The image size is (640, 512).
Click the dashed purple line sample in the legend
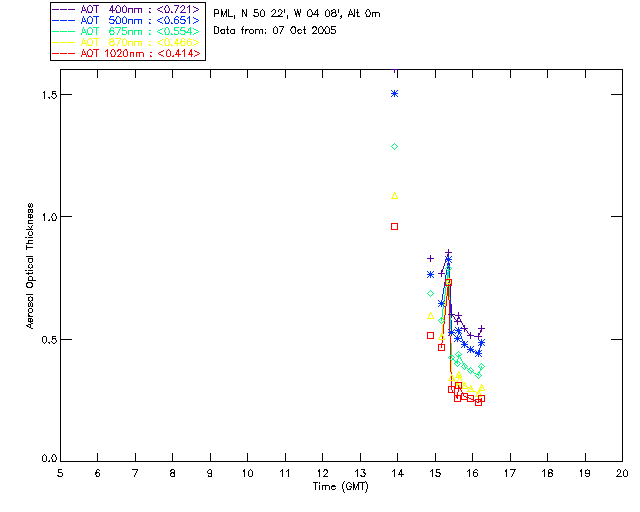[63, 9]
